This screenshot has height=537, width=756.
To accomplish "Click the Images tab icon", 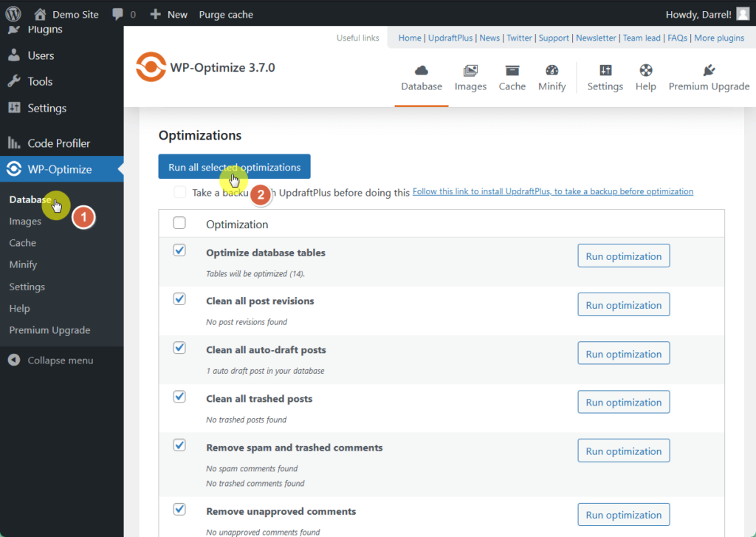I will coord(470,70).
